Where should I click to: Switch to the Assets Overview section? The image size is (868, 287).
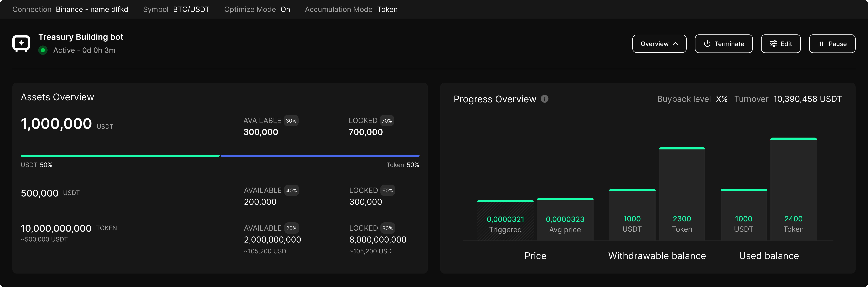(x=58, y=97)
